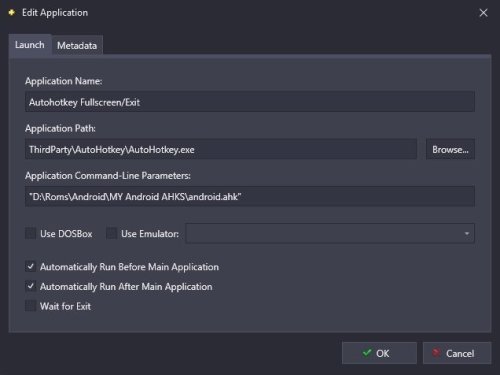Click the yellow app icon in title bar

(12, 13)
